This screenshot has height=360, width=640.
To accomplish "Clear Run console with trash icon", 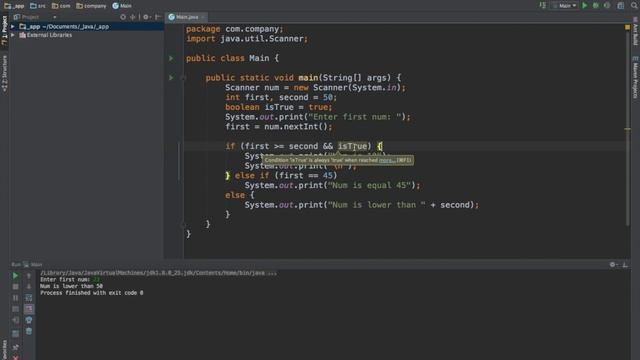I will click(x=29, y=331).
